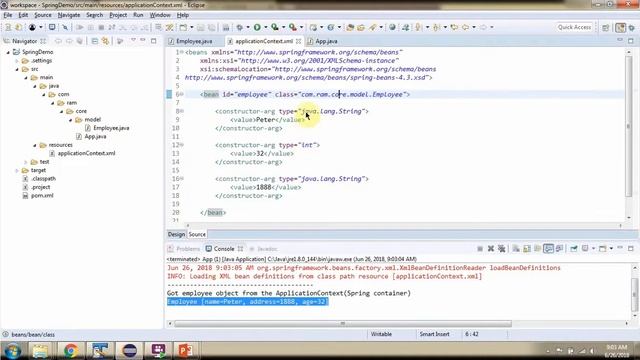Click the Console horizontal scrollbar
Image resolution: width=640 pixels, height=360 pixels.
tap(343, 324)
